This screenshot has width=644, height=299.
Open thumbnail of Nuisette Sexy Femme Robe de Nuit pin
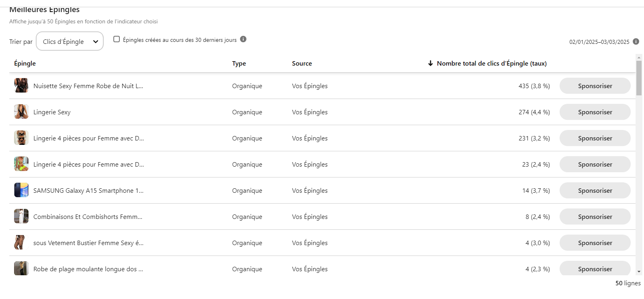click(x=21, y=85)
